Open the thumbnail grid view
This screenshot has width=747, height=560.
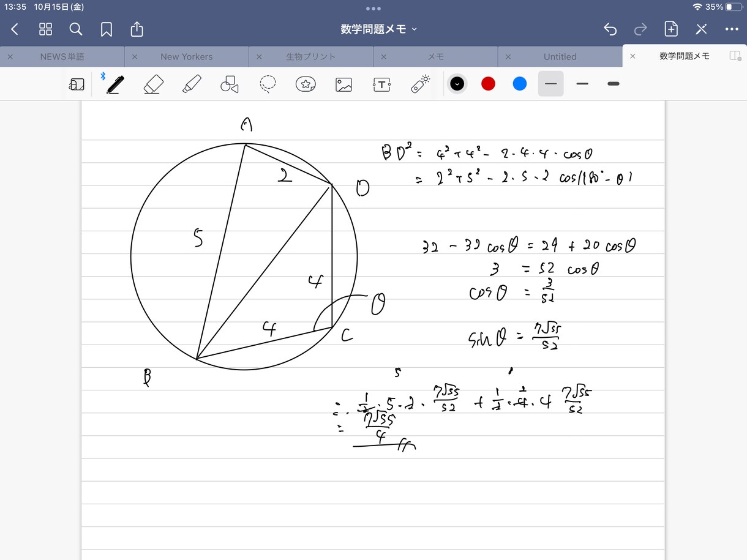[x=45, y=29]
